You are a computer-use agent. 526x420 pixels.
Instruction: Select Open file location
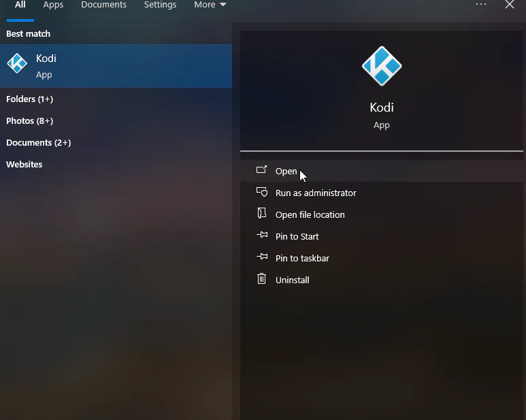click(x=382, y=214)
